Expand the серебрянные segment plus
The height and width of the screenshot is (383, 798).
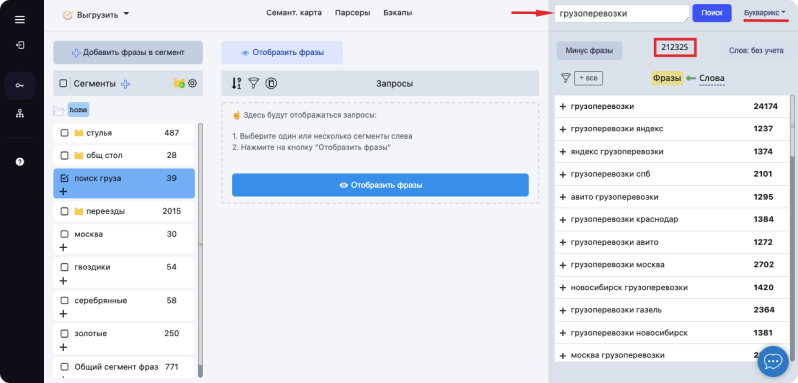63,314
